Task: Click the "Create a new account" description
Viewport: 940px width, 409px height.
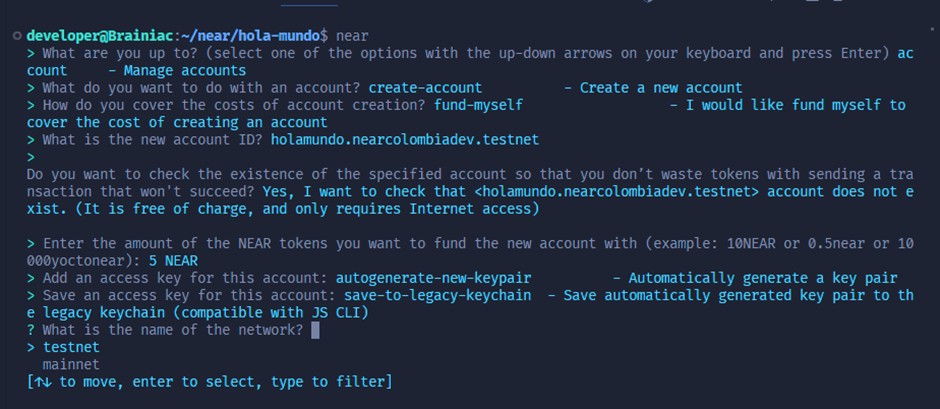Action: click(x=661, y=88)
